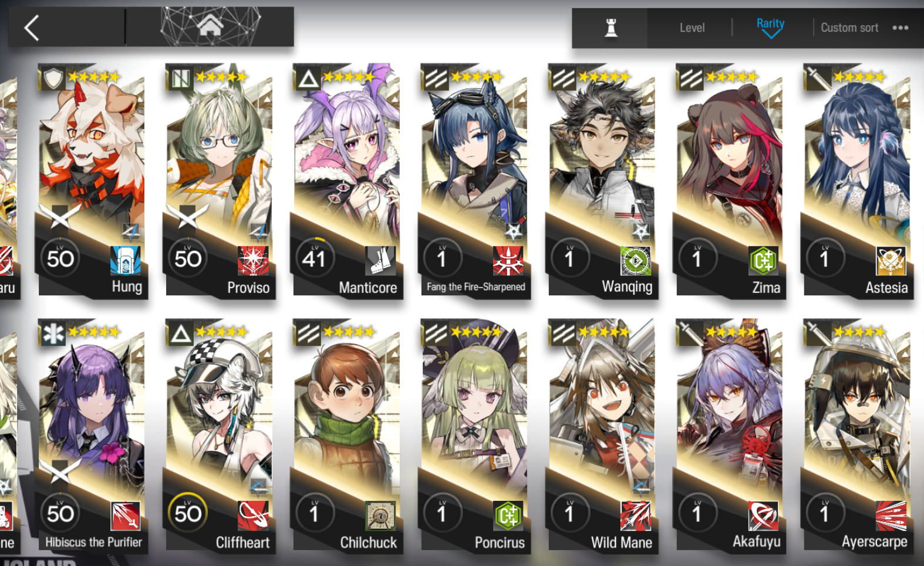The image size is (924, 566).
Task: Choose Custom sort option
Action: [x=849, y=28]
